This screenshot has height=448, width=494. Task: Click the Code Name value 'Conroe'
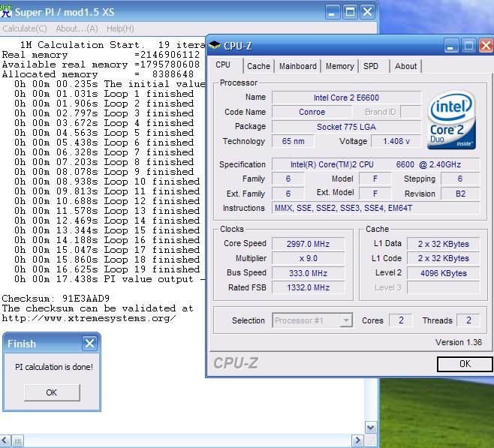point(312,112)
